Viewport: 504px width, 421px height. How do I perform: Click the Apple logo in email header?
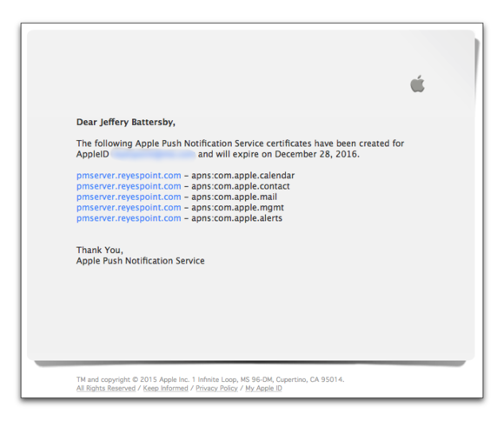(417, 84)
